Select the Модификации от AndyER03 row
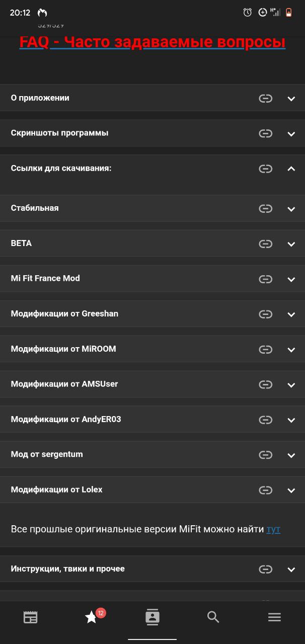 [x=152, y=420]
